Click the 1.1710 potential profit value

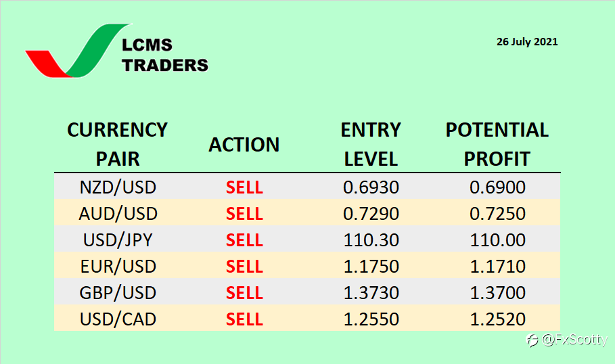[x=497, y=267]
